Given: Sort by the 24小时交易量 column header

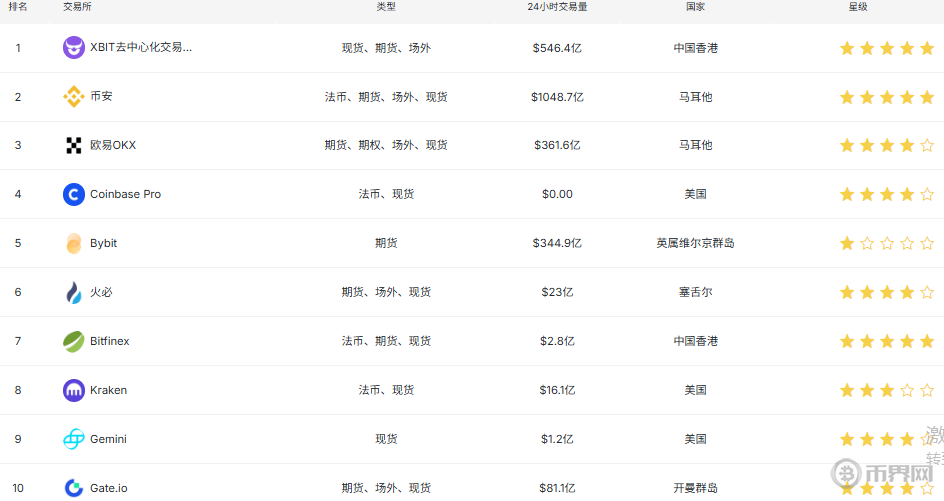Looking at the screenshot, I should click(x=557, y=7).
